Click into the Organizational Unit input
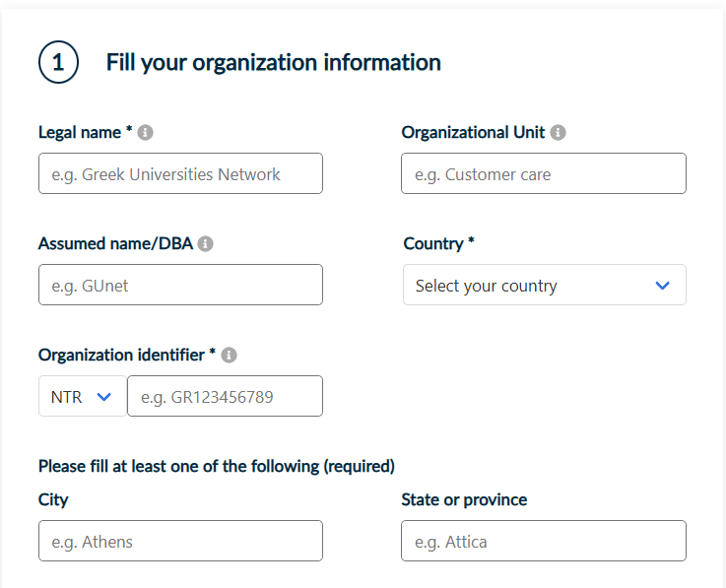The width and height of the screenshot is (726, 588). click(544, 174)
